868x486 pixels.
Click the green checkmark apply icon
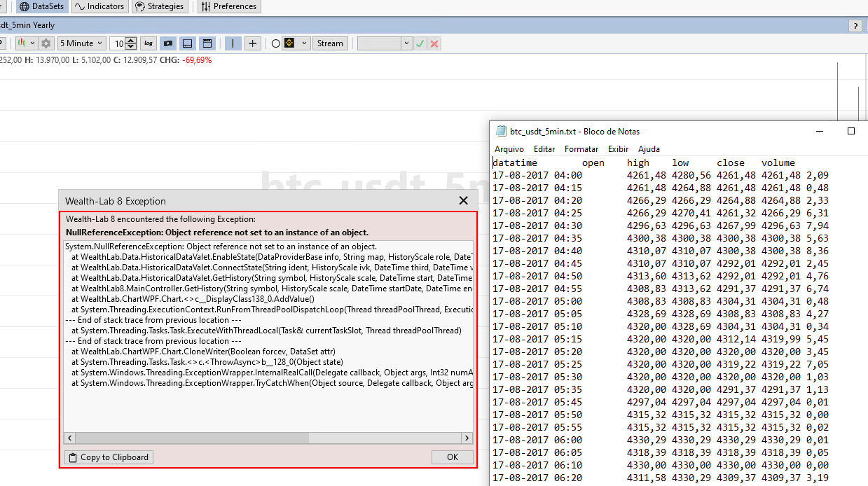[x=420, y=43]
